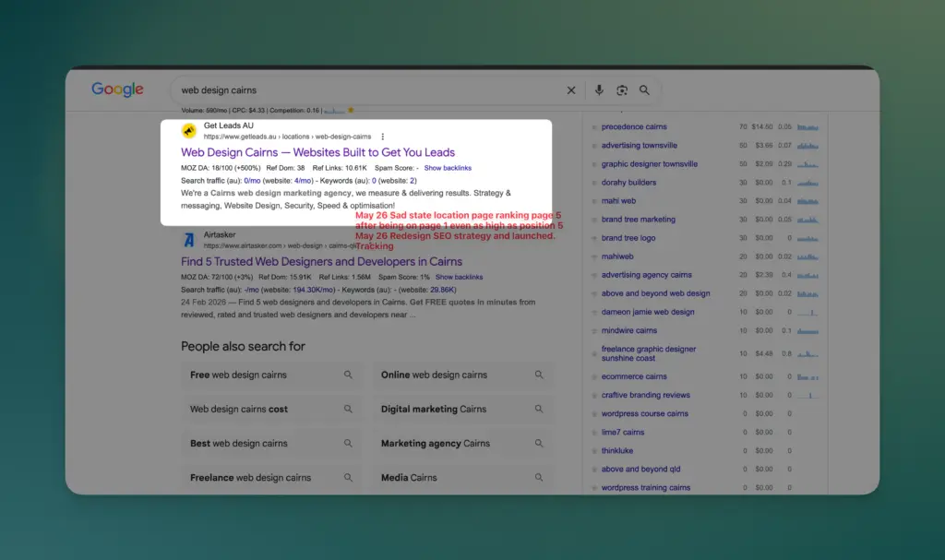Open wordpress training cairns keyword link

645,488
